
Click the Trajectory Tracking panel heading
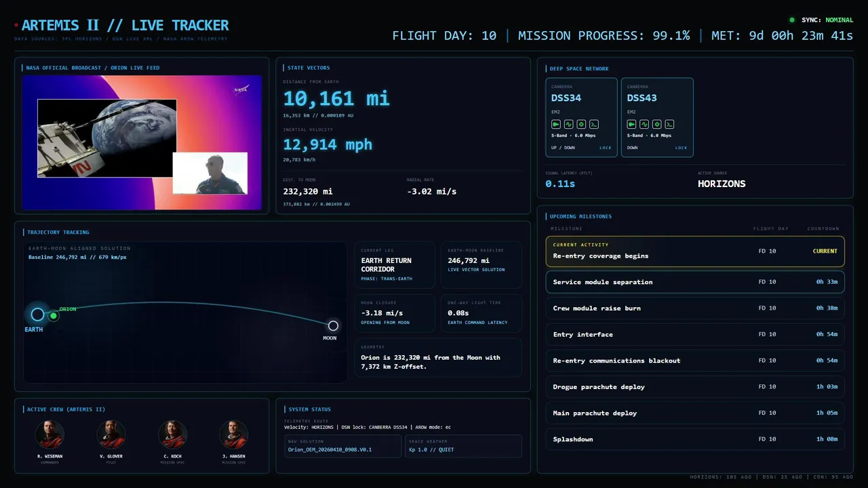(58, 232)
